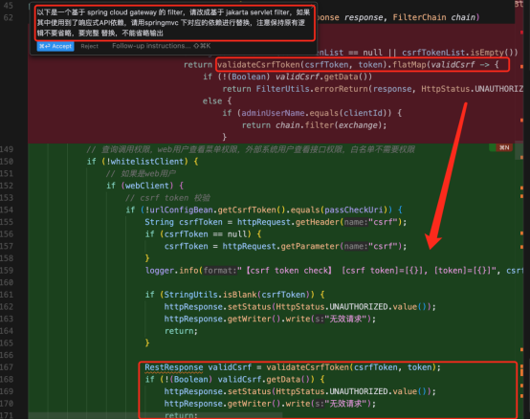Click the 'if (webClient) {' line

point(145,186)
